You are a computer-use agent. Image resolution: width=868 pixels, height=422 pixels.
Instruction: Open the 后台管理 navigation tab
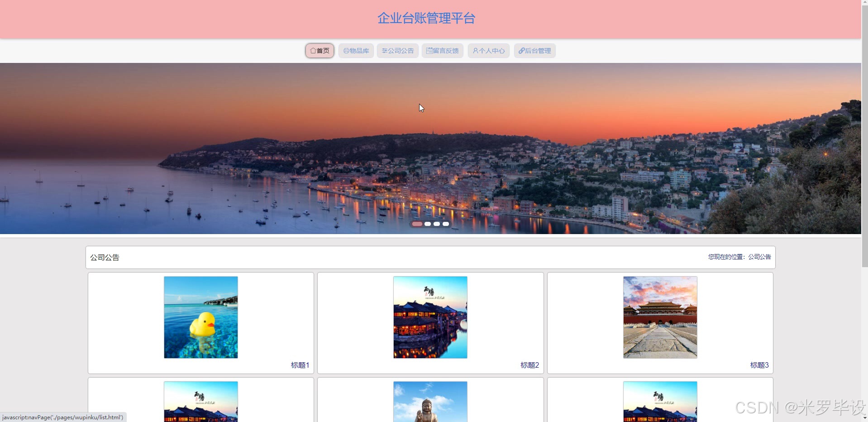click(535, 51)
